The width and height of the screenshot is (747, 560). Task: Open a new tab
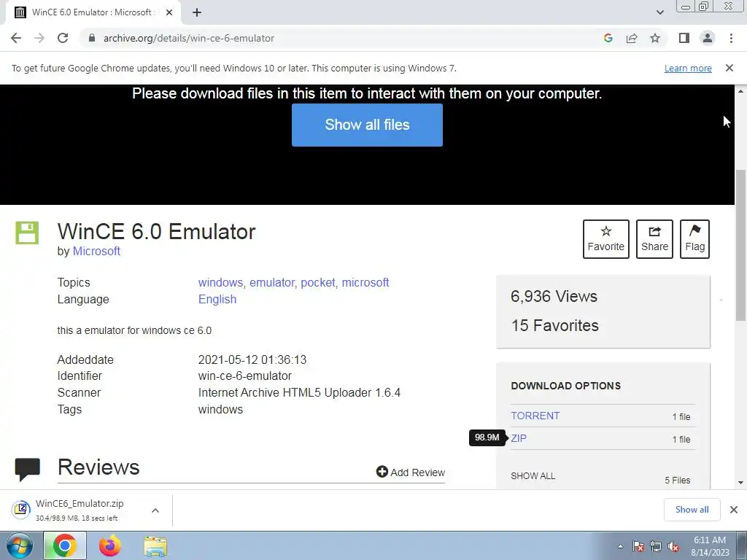click(197, 12)
